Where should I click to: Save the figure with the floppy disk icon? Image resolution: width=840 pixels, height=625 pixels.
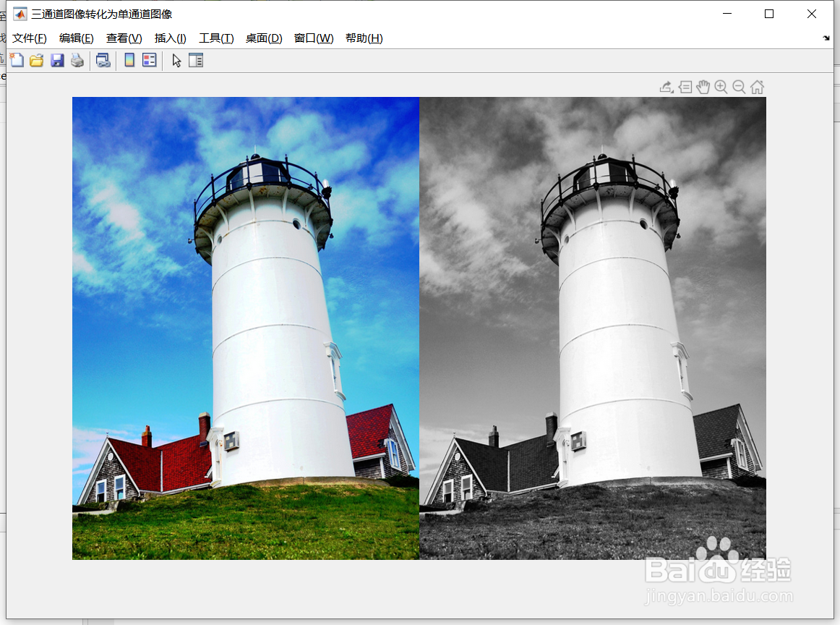(x=57, y=61)
